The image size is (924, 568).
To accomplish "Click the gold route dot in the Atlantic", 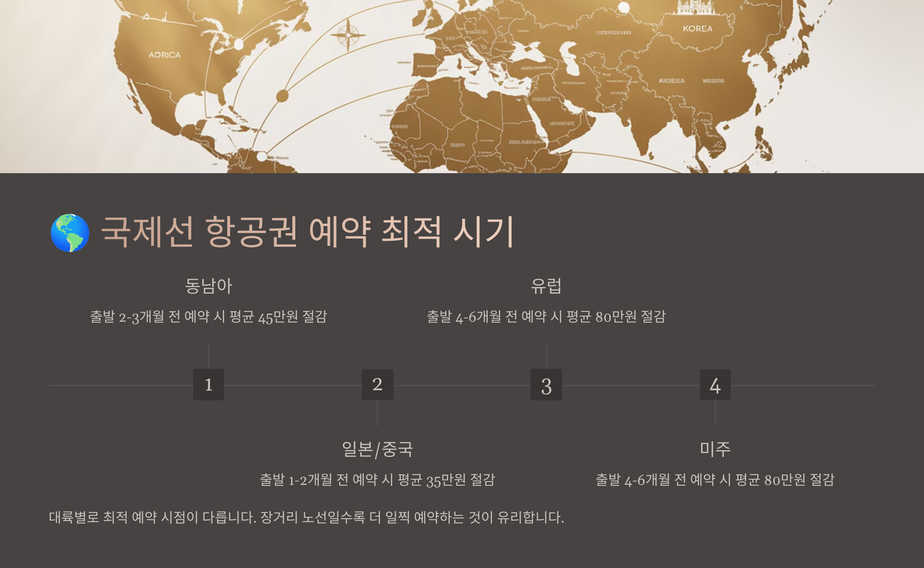I will [x=282, y=96].
